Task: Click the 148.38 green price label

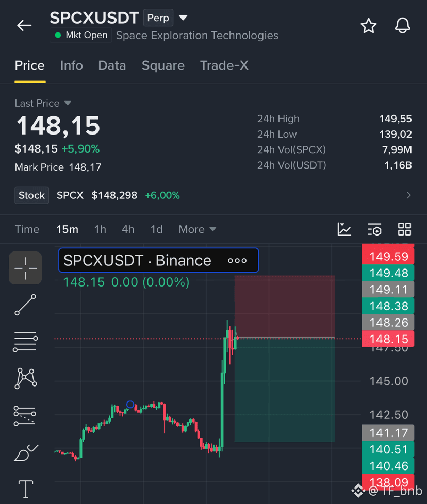Action: 388,306
